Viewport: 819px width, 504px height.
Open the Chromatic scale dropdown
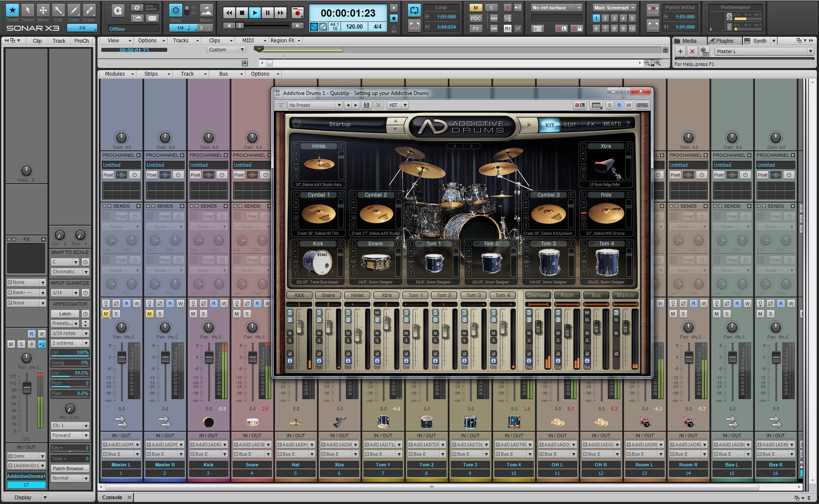click(x=70, y=272)
